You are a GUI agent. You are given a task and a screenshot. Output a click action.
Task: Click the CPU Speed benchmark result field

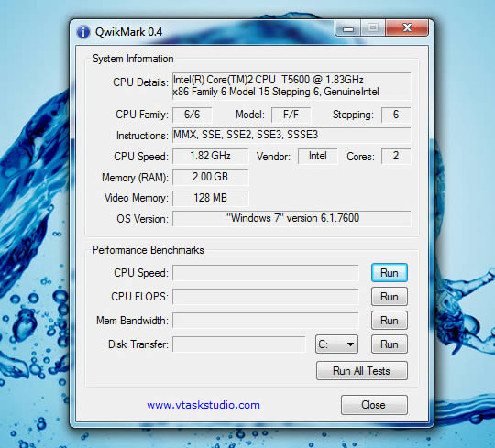pyautogui.click(x=266, y=273)
